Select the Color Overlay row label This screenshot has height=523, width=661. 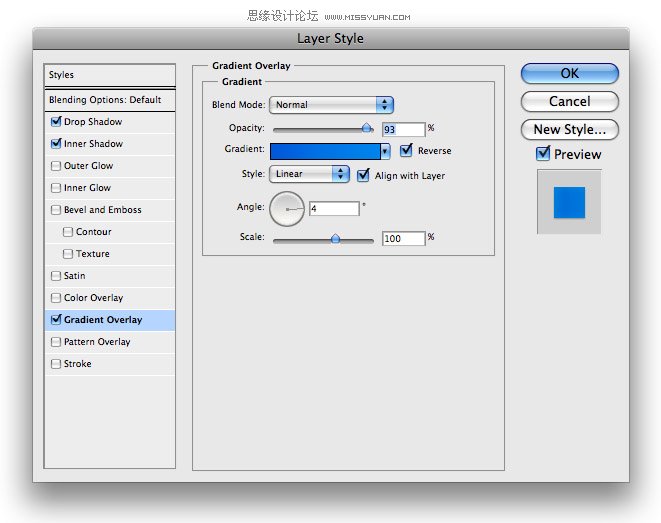[93, 298]
